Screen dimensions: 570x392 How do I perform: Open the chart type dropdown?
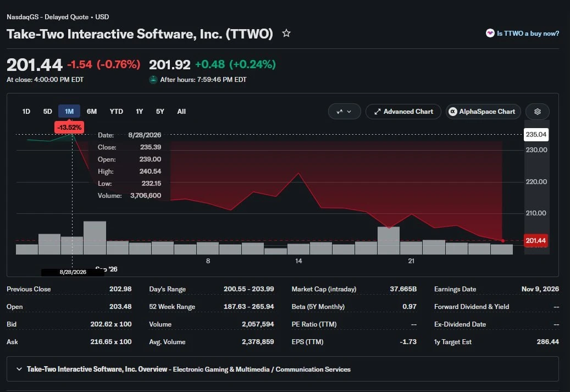click(x=344, y=112)
